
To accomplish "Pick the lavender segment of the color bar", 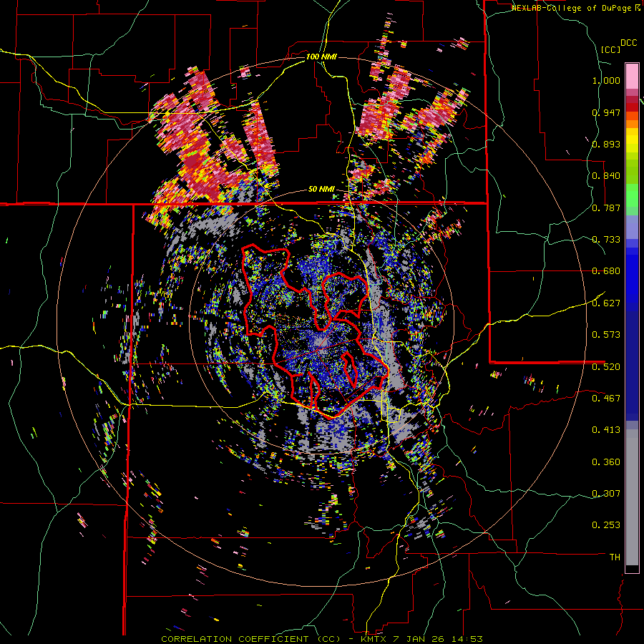I will (x=632, y=228).
